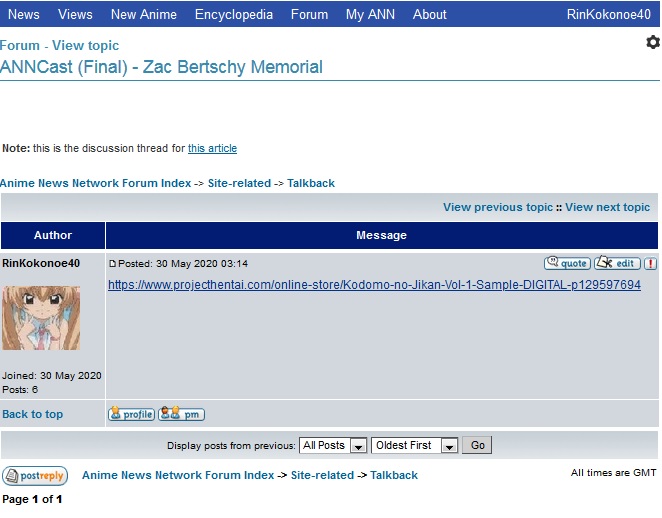Open bottom Site-related breadcrumb link
The image size is (662, 518).
click(x=322, y=475)
